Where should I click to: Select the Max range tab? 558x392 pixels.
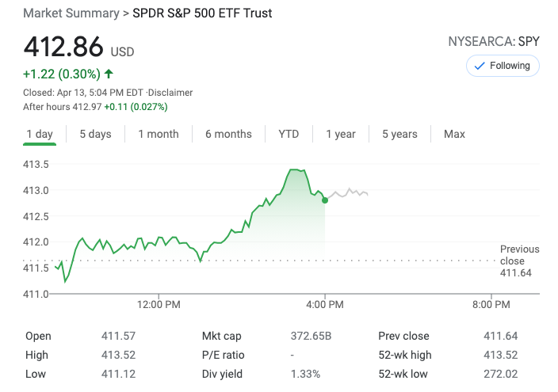pos(454,134)
